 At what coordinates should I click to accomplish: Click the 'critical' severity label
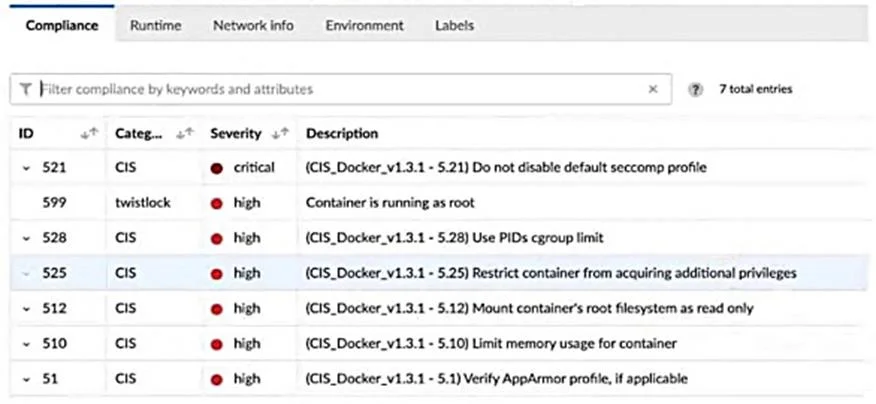pos(254,167)
